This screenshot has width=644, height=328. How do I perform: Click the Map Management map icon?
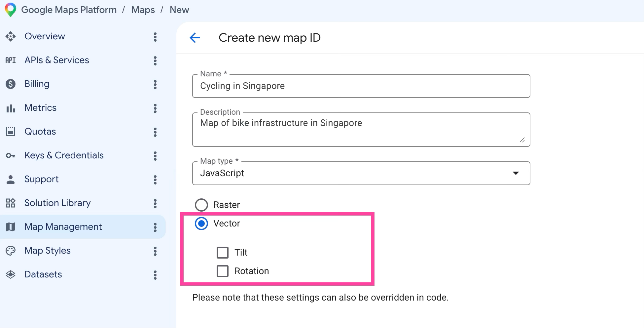tap(11, 227)
